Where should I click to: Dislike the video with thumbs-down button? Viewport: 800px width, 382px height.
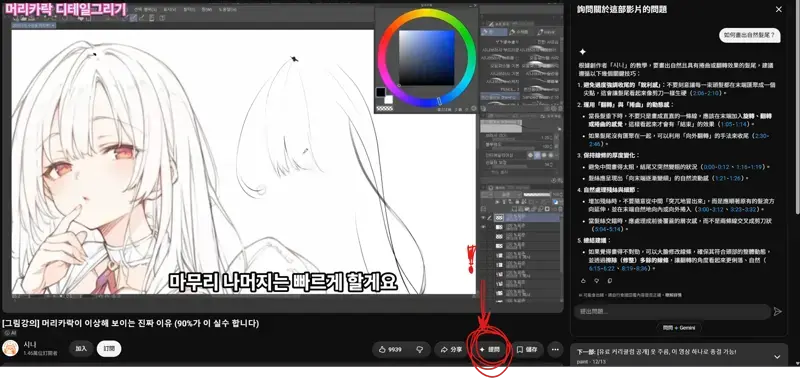420,349
